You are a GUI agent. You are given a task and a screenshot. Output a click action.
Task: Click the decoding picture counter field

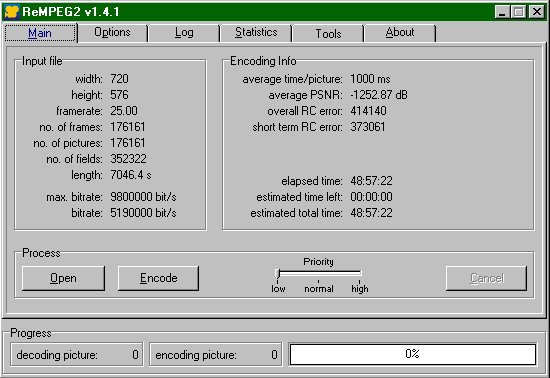click(x=76, y=355)
